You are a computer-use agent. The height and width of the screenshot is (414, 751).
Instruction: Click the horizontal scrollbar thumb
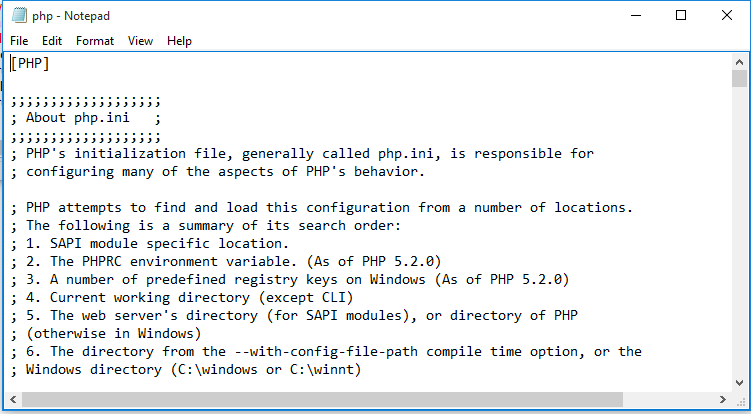[x=322, y=400]
